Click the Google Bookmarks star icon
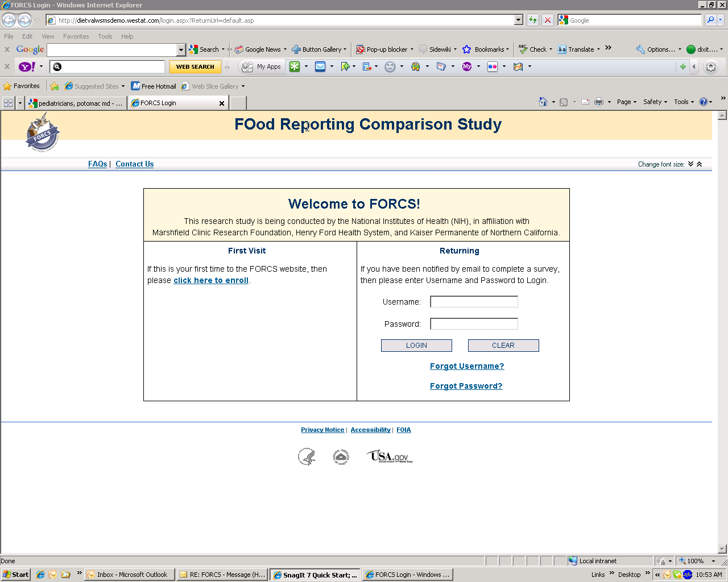The width and height of the screenshot is (728, 582). (467, 49)
